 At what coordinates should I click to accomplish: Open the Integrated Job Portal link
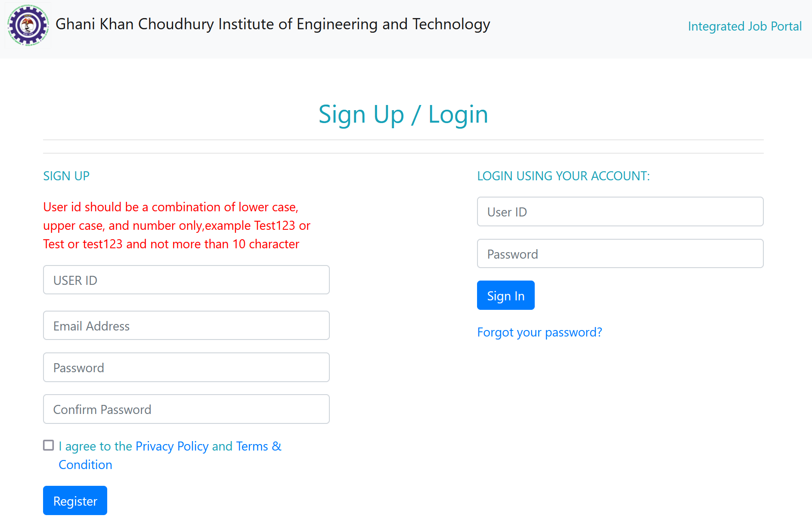[744, 26]
